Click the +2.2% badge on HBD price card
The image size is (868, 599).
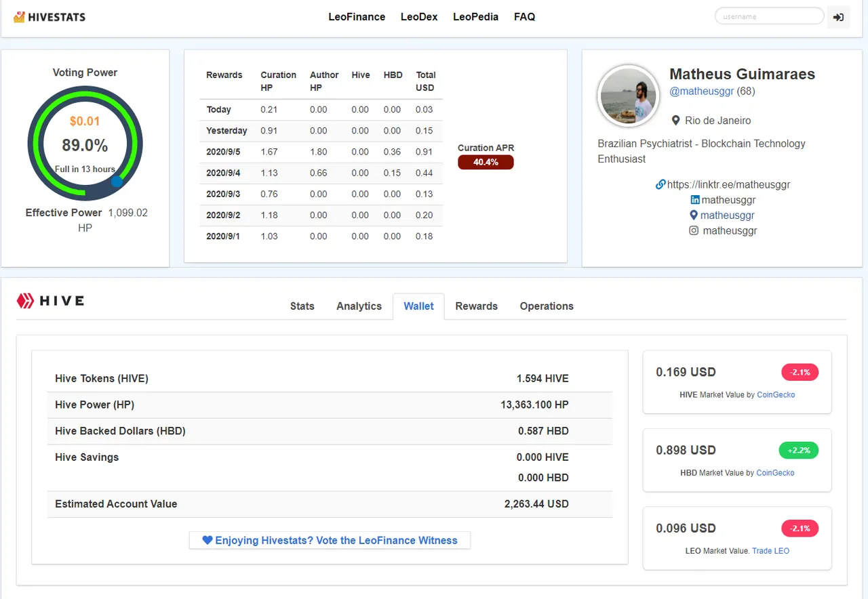click(800, 450)
